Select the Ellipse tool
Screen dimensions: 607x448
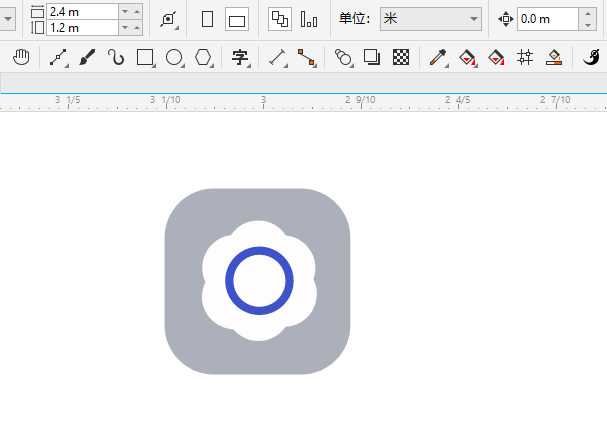174,57
